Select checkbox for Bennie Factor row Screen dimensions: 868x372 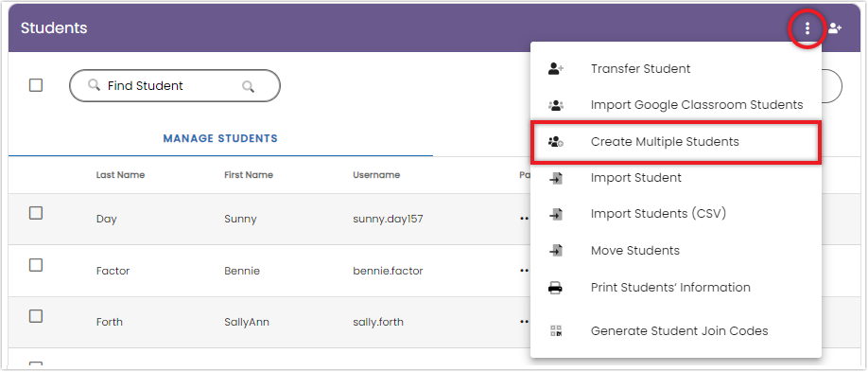coord(36,265)
